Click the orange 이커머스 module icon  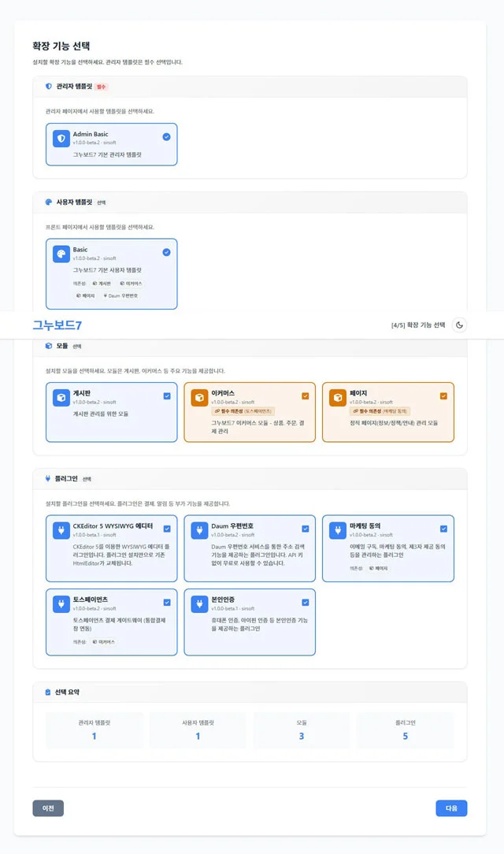pos(200,398)
